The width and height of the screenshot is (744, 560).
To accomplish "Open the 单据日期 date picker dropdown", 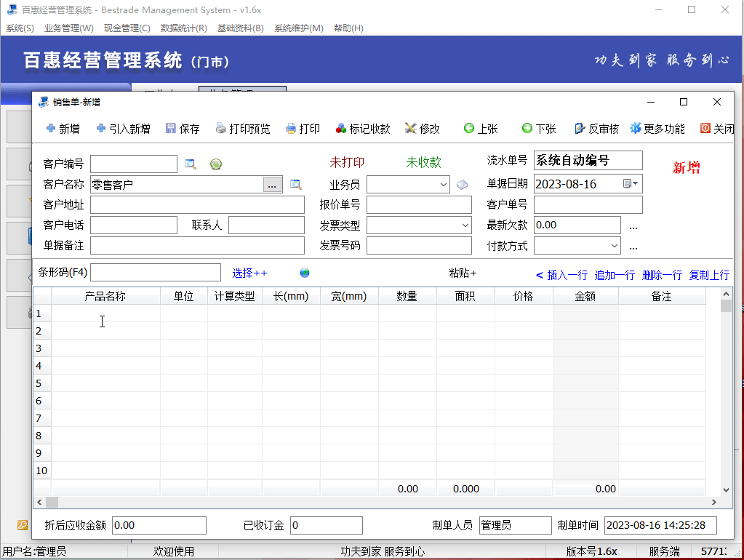I will pyautogui.click(x=636, y=184).
